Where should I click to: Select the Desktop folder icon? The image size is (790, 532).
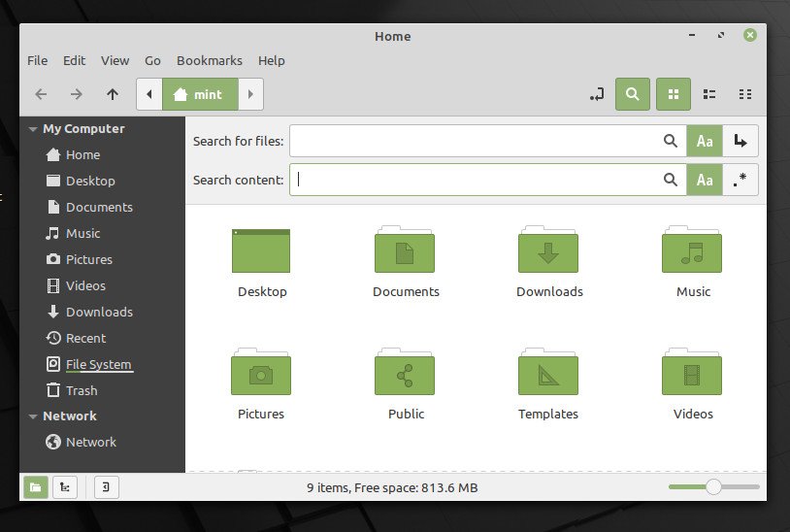(261, 250)
